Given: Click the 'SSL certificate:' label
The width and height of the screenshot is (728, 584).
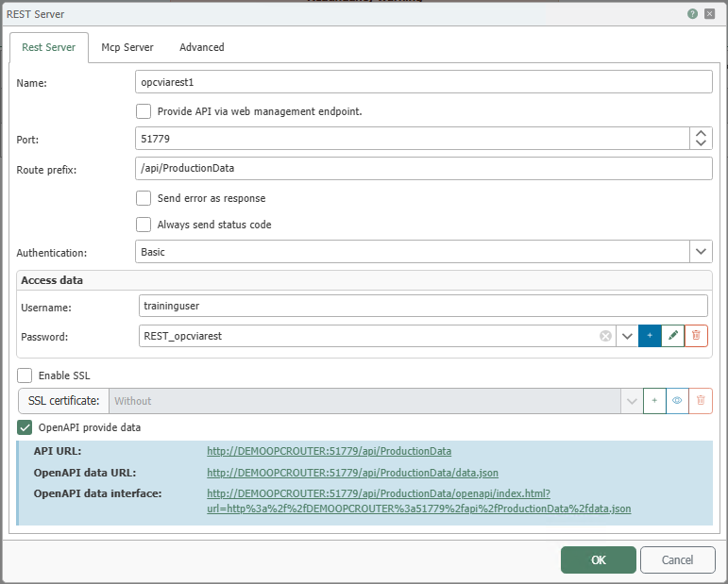Looking at the screenshot, I should (63, 401).
